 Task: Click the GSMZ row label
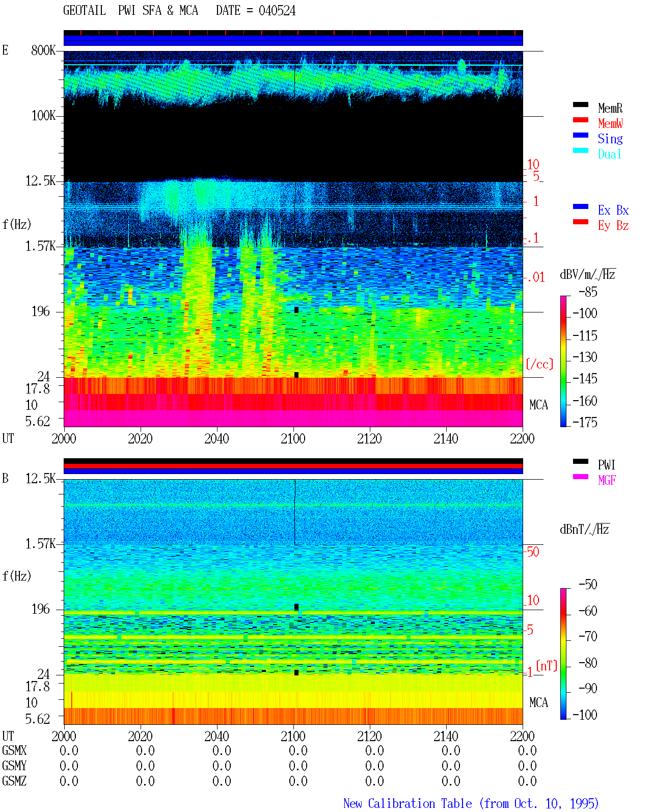pyautogui.click(x=14, y=781)
